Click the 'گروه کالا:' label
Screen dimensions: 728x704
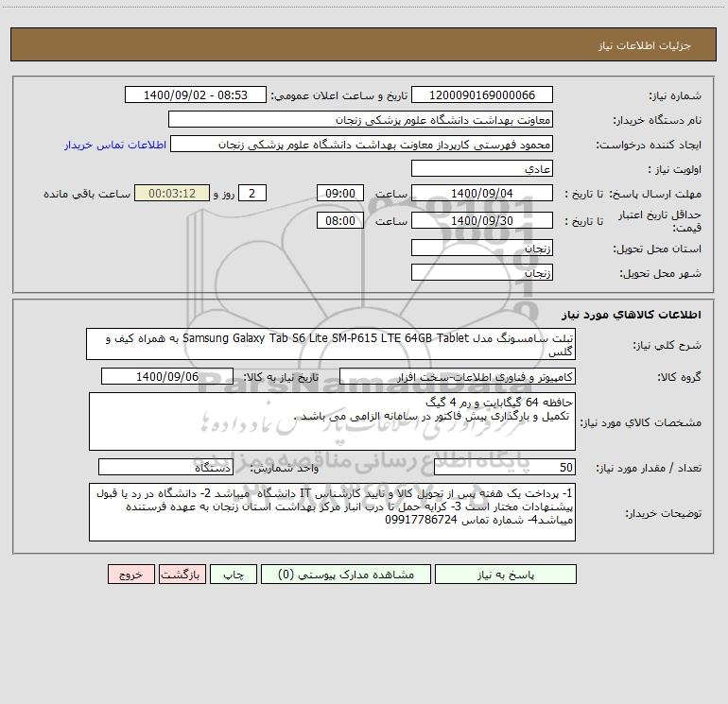(679, 377)
